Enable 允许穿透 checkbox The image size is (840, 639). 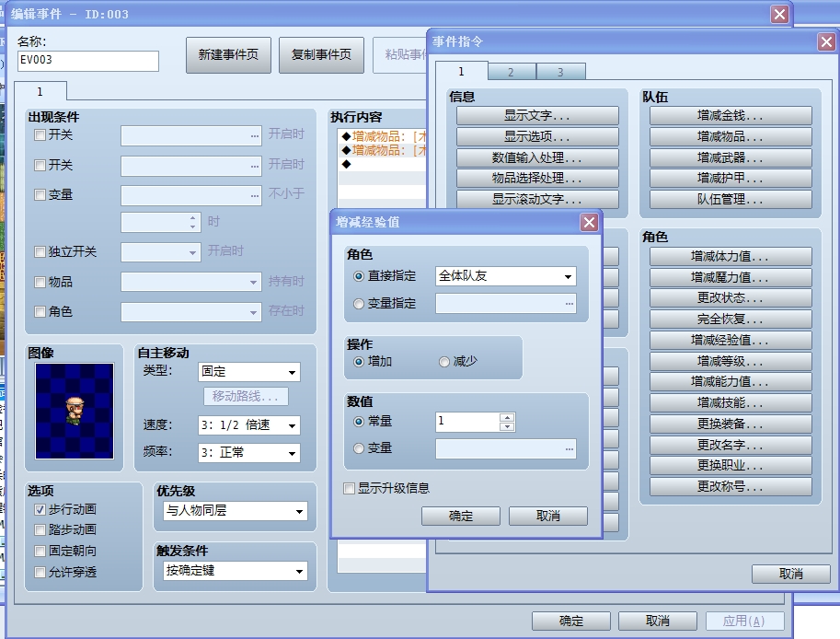coord(40,572)
